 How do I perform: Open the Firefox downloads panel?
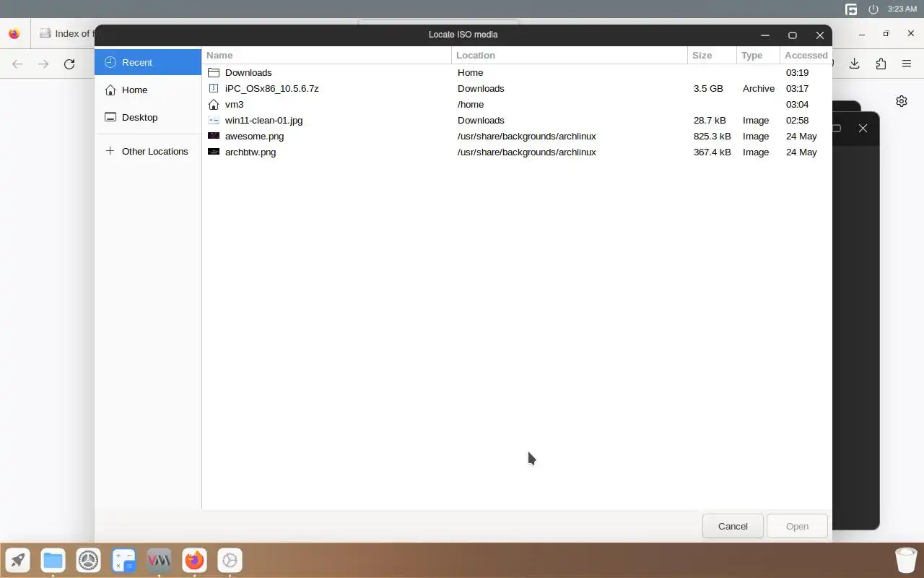(855, 64)
